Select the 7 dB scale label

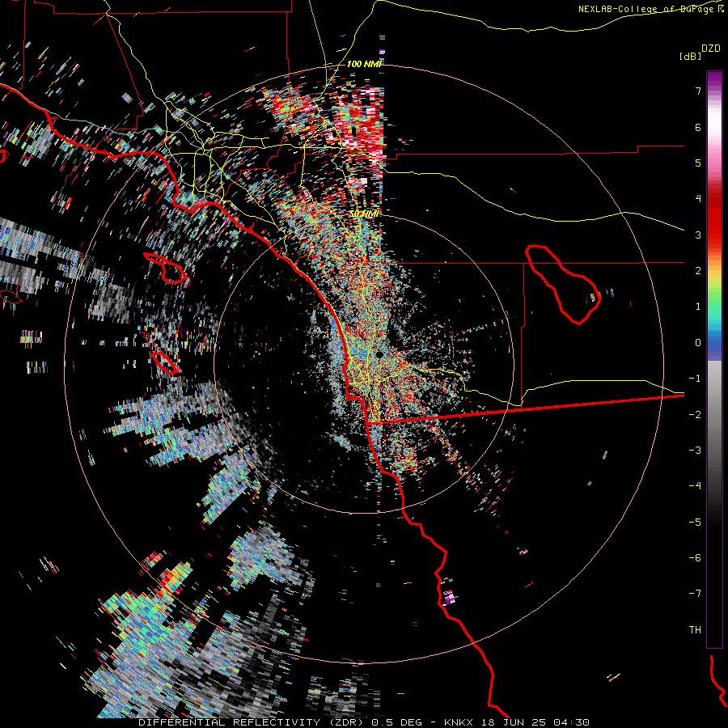[698, 91]
